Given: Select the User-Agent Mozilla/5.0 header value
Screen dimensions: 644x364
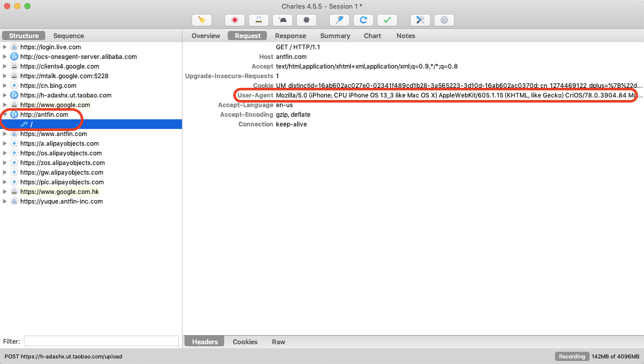Looking at the screenshot, I should [x=459, y=95].
